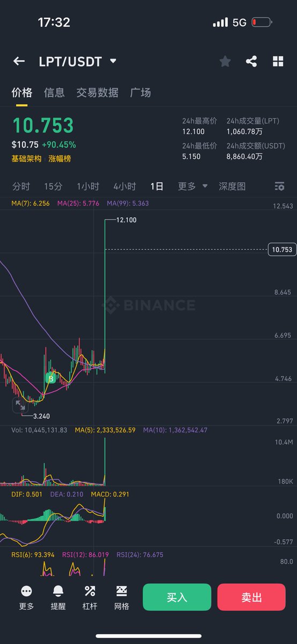
Task: Switch to the 信息 tab
Action: coord(54,92)
